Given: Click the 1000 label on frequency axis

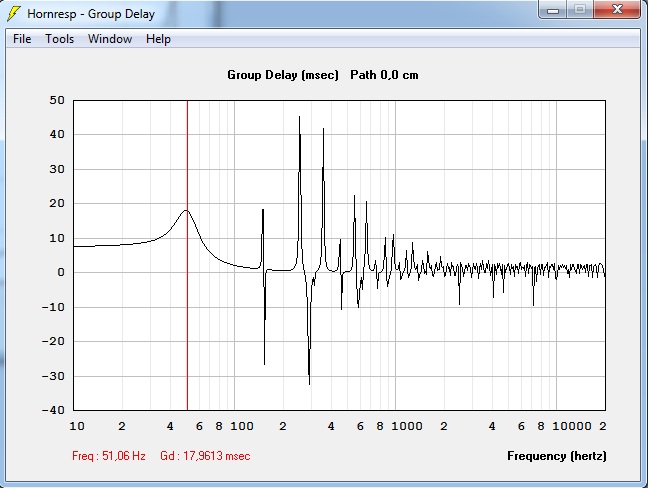Looking at the screenshot, I should click(407, 426).
